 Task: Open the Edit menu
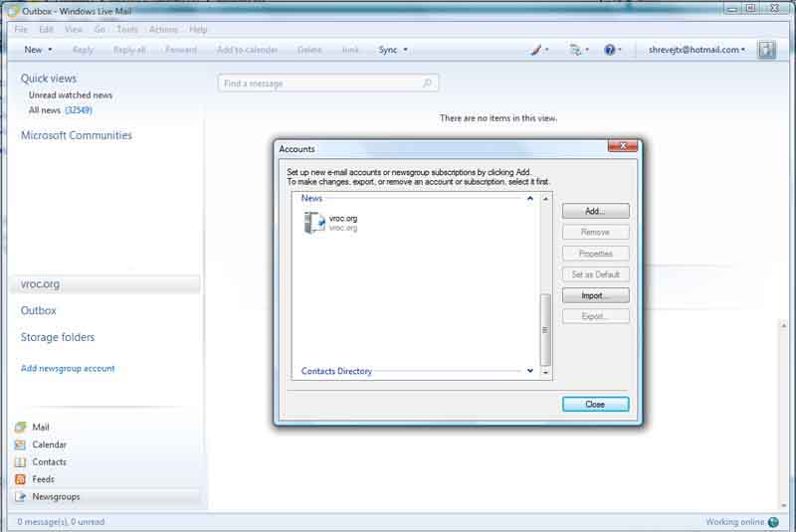[46, 30]
